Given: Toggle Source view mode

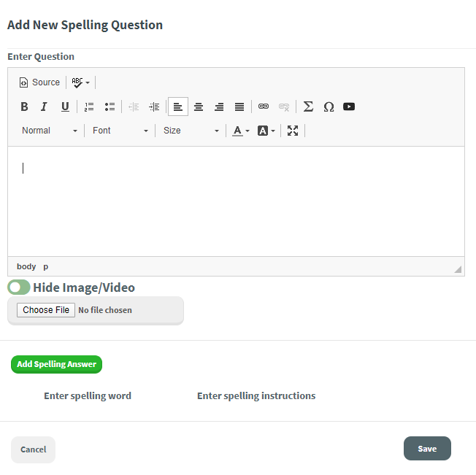Looking at the screenshot, I should point(39,82).
